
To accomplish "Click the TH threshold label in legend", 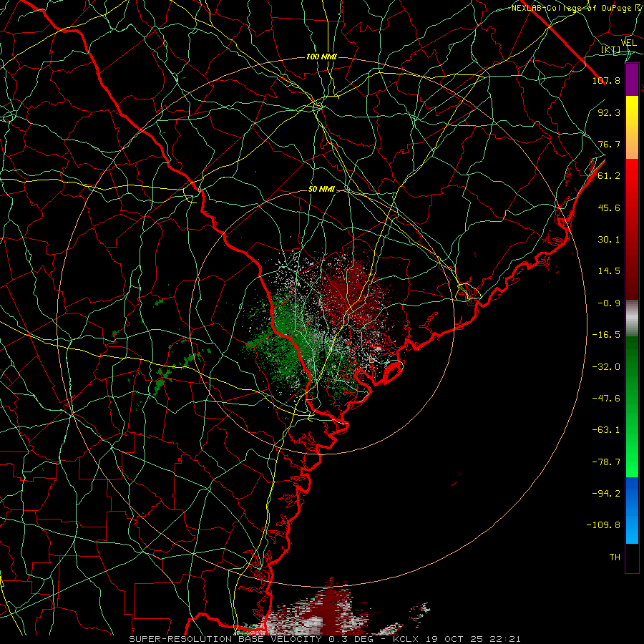I will tap(615, 557).
